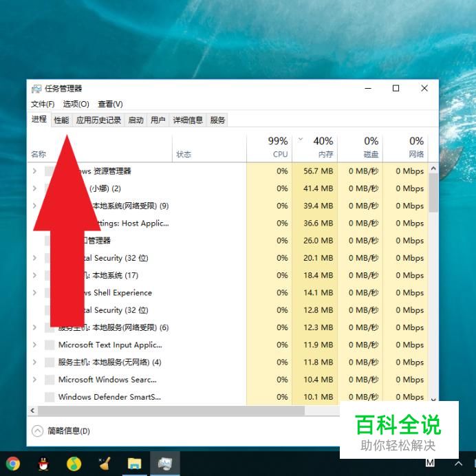Switch to the 详细信息 tab
The height and width of the screenshot is (476, 476).
tap(188, 120)
